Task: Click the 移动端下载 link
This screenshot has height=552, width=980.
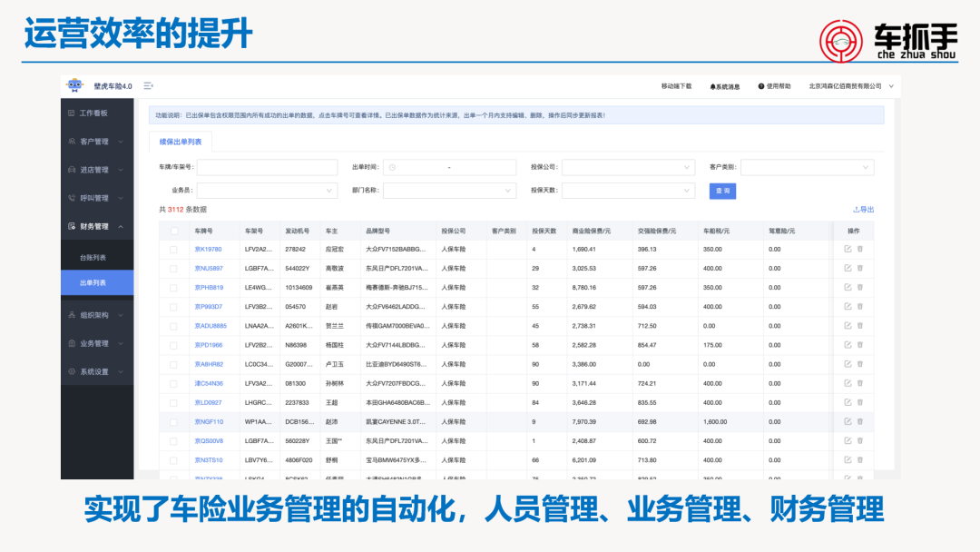Action: click(676, 86)
